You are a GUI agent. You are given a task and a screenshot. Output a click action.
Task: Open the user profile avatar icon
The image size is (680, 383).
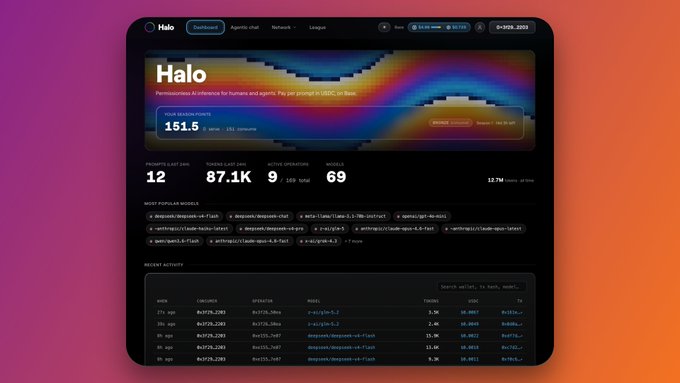pyautogui.click(x=480, y=27)
